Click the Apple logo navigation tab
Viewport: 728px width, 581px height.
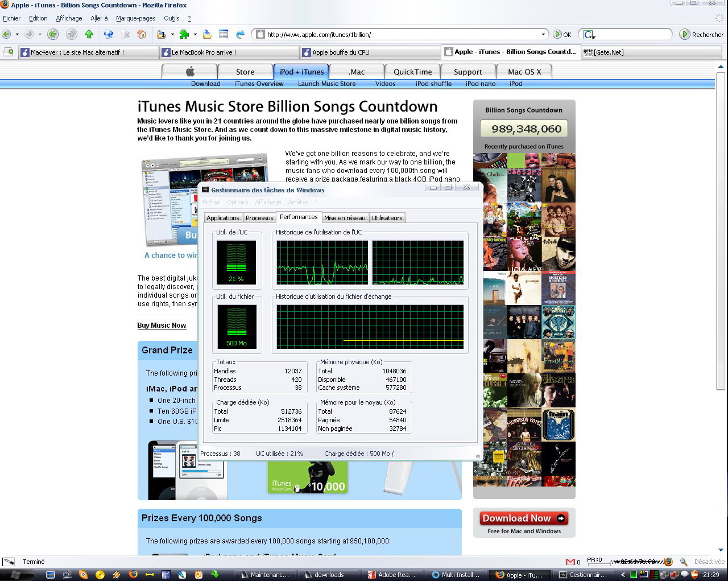point(190,72)
